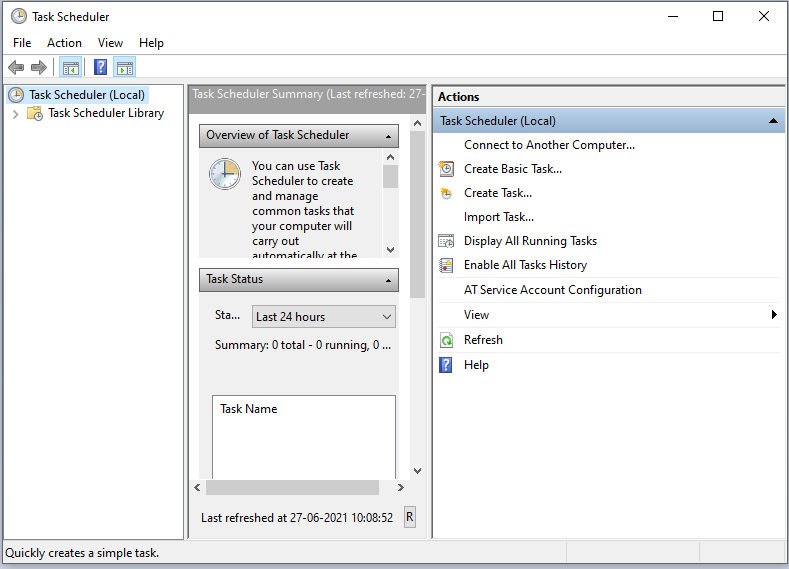Open the Help menu in menu bar

(151, 43)
